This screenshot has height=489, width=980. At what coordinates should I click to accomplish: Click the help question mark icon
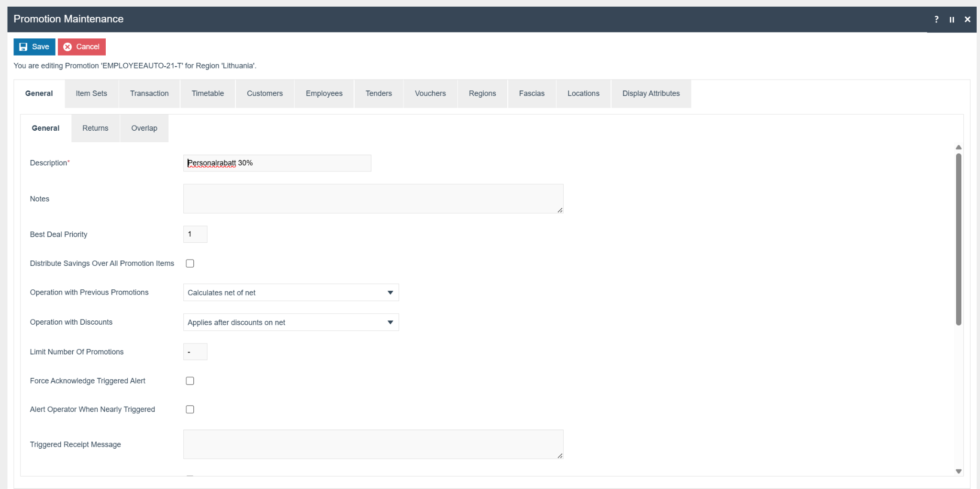point(936,20)
